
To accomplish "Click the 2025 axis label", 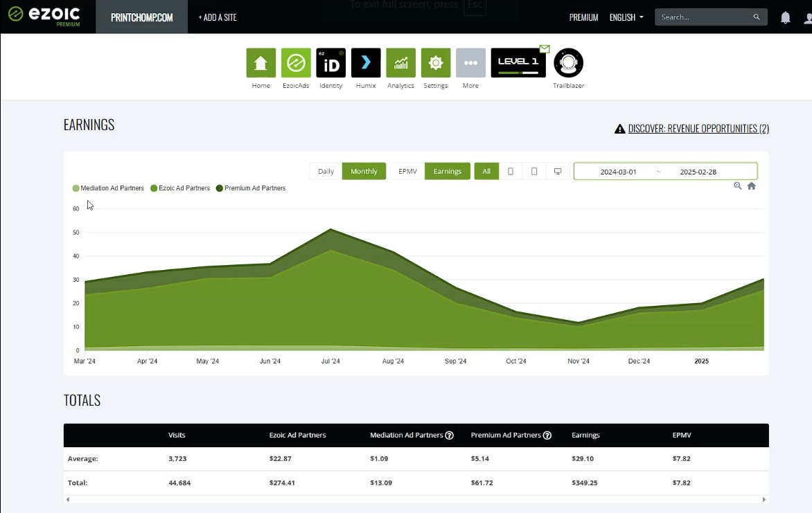I will click(702, 361).
